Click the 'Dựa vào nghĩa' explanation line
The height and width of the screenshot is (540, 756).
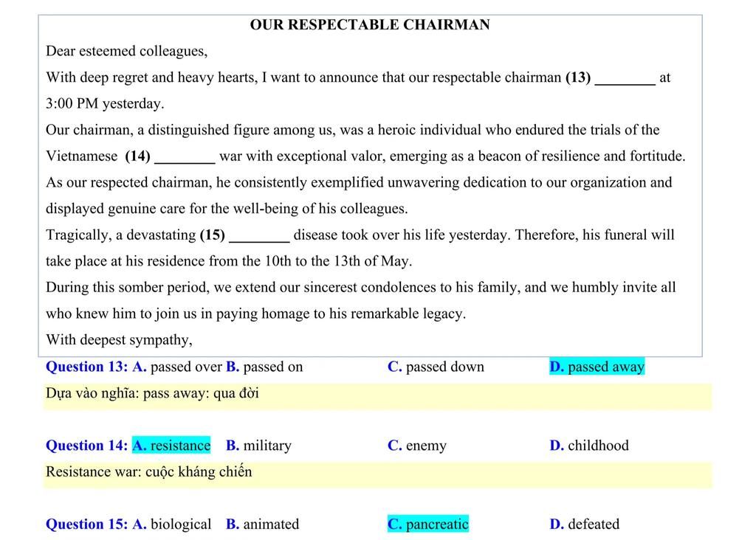coord(152,393)
